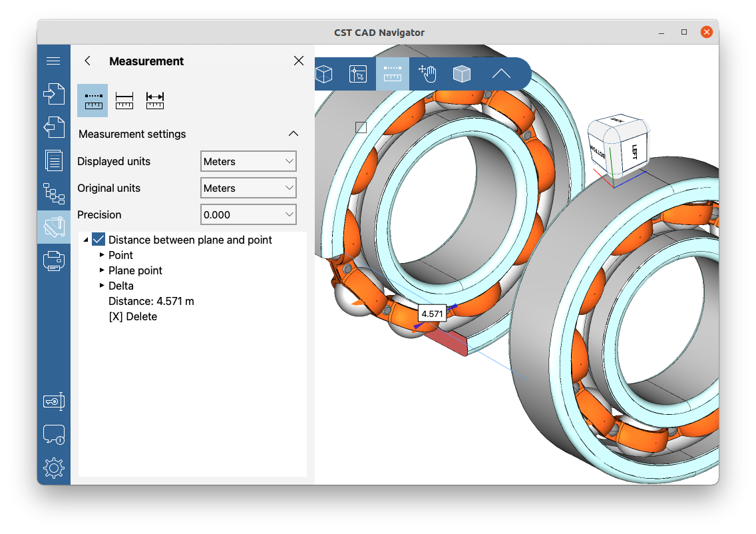
Task: Click [X] Delete to remove measurement
Action: point(132,316)
